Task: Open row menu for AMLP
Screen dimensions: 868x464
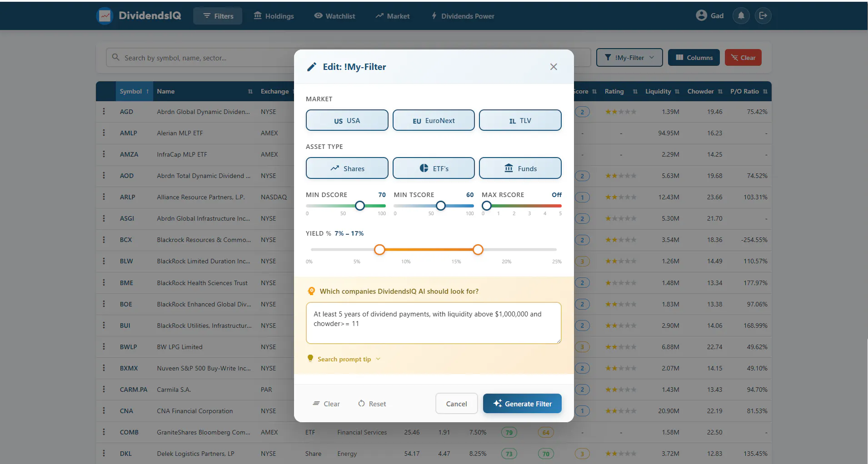Action: point(104,133)
